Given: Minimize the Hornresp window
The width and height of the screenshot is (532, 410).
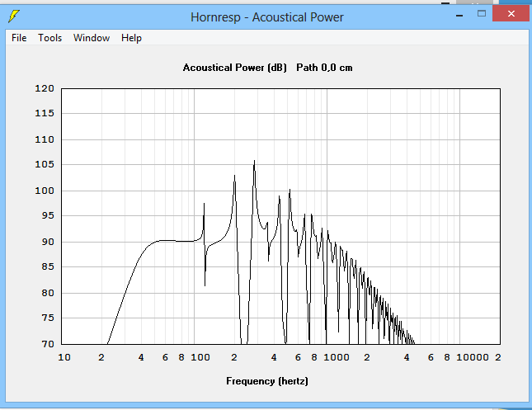Looking at the screenshot, I should 459,16.
